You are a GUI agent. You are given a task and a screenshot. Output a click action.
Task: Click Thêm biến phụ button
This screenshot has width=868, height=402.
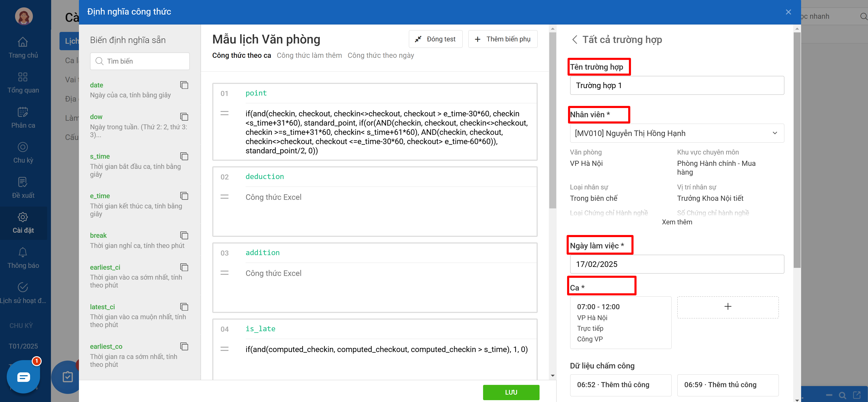[503, 39]
